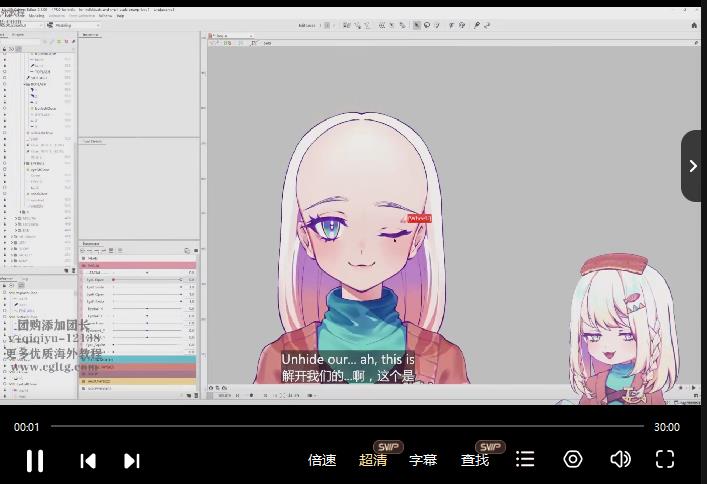
Task: Open the Help menu in editor
Action: [x=120, y=16]
